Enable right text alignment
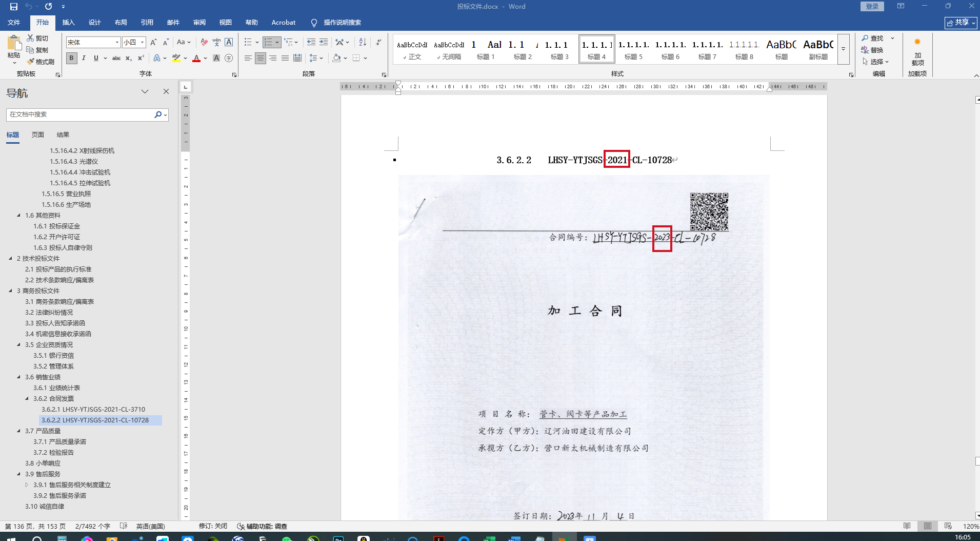Viewport: 980px width, 541px height. (x=273, y=58)
